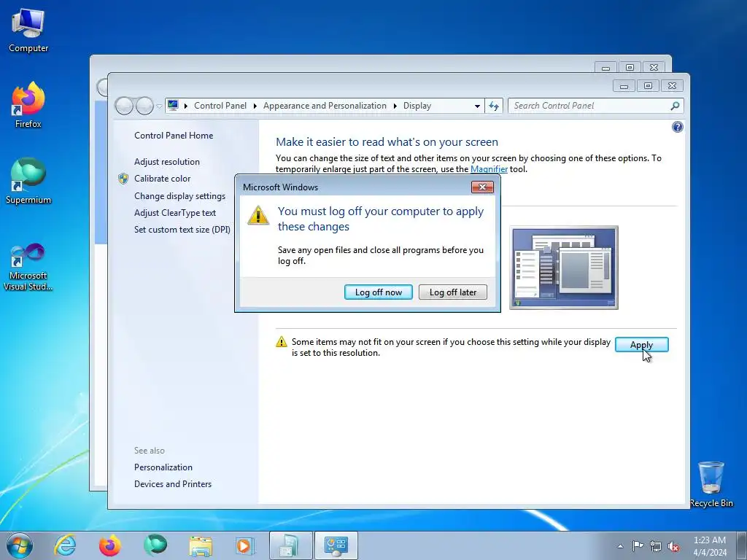Expand the arrow before Control Panel breadcrumb
Image resolution: width=747 pixels, height=560 pixels.
(186, 106)
